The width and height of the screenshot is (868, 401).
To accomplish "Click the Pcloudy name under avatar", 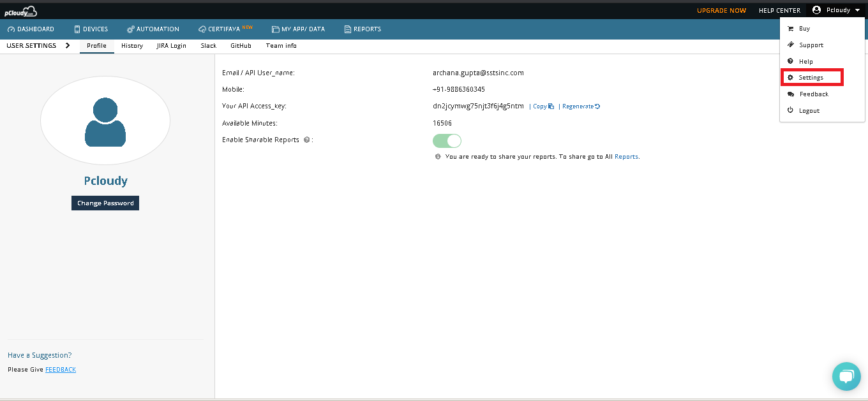I will click(x=106, y=181).
